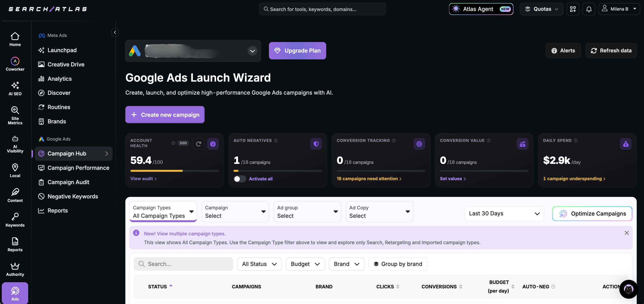Open the Local section
Screen dimensions: 644x304
click(x=15, y=170)
